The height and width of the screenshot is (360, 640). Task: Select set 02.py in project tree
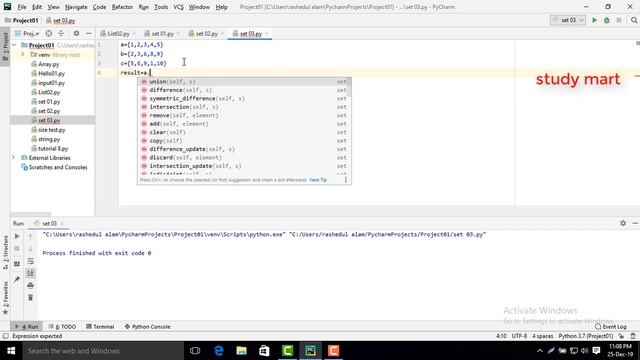[x=45, y=111]
